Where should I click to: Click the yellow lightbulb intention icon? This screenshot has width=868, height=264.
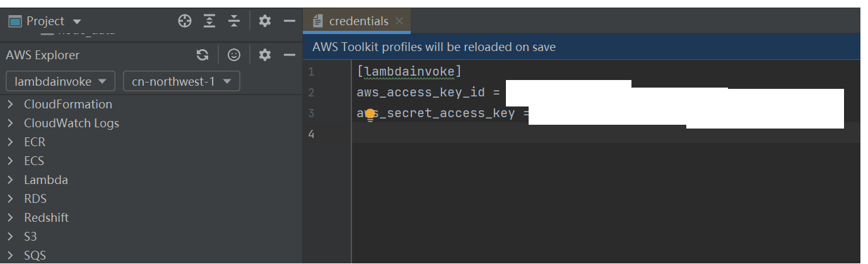pos(370,115)
